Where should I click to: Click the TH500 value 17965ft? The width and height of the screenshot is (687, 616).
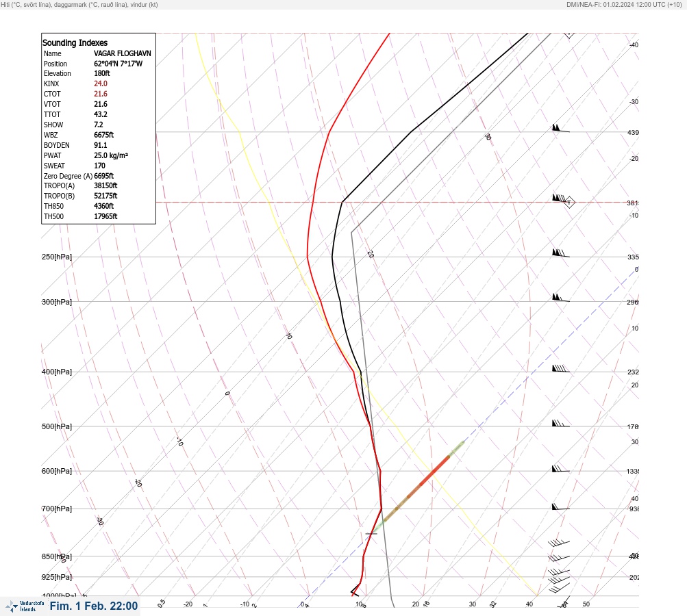point(105,216)
